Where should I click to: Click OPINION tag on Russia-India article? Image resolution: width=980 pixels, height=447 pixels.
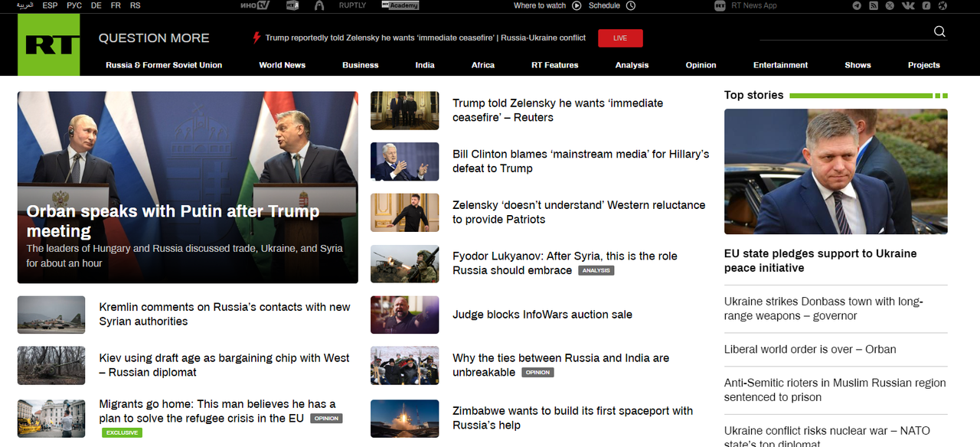tap(537, 372)
